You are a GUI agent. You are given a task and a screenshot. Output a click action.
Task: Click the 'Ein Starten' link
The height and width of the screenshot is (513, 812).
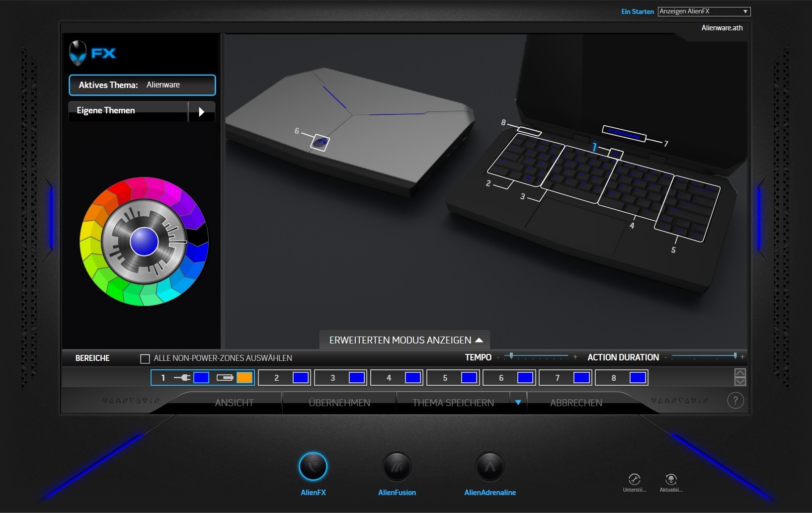tap(638, 11)
